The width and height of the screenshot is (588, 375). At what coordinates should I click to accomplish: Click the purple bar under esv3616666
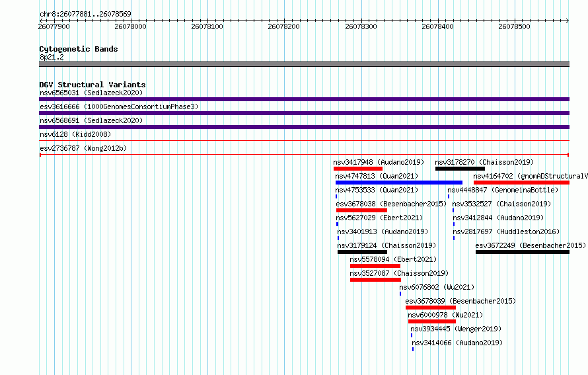(304, 113)
